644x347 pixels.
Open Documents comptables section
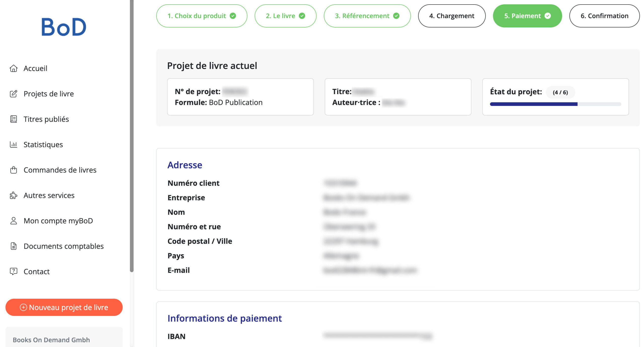click(x=64, y=246)
